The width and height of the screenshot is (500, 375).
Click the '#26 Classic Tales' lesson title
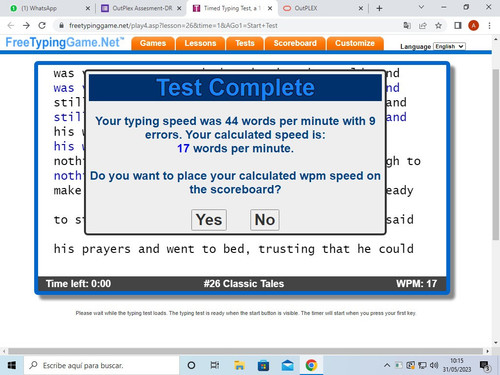point(244,284)
